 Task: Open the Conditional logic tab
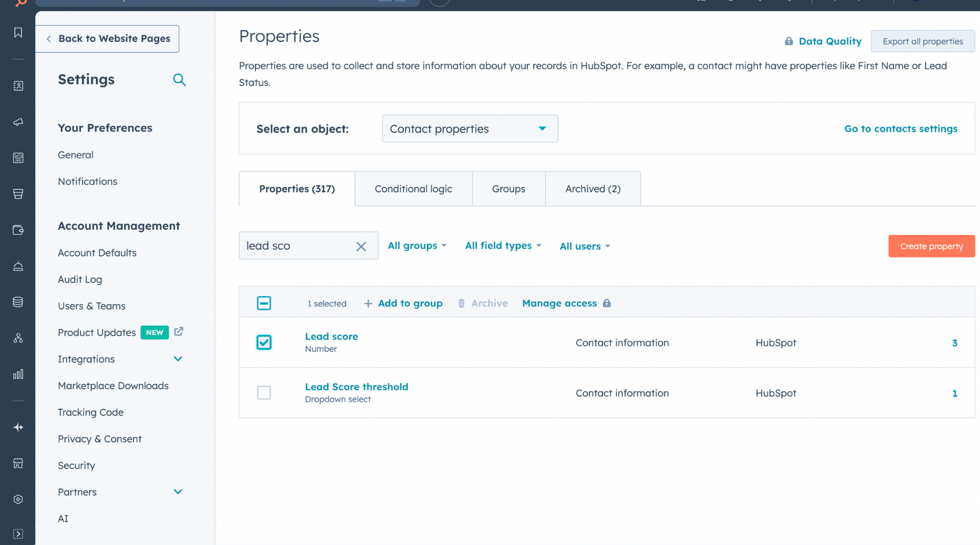coord(413,188)
